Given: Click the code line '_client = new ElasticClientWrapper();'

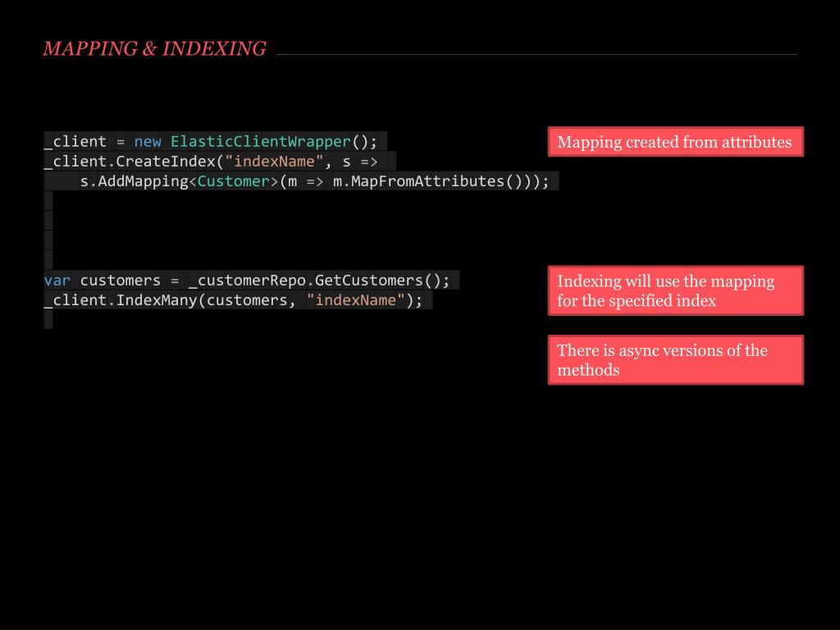Looking at the screenshot, I should [211, 141].
